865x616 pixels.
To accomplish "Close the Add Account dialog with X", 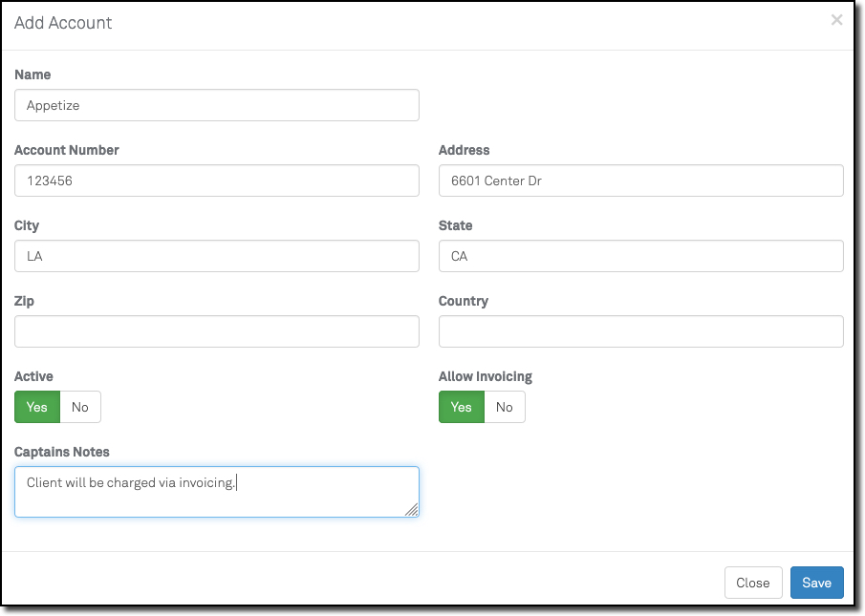I will click(x=836, y=20).
